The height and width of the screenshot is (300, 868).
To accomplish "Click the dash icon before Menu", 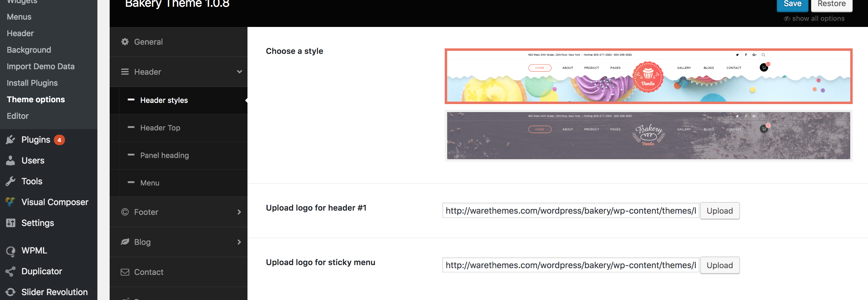I will click(x=131, y=182).
